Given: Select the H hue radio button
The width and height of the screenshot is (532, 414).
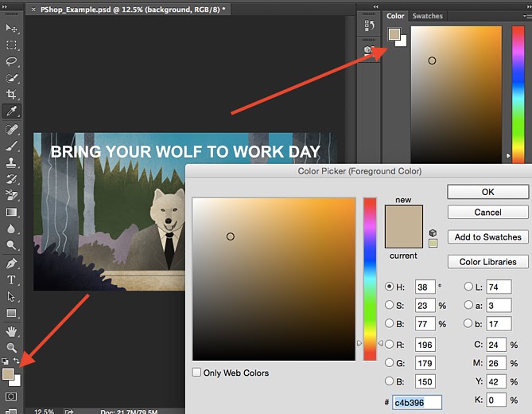Looking at the screenshot, I should 389,287.
